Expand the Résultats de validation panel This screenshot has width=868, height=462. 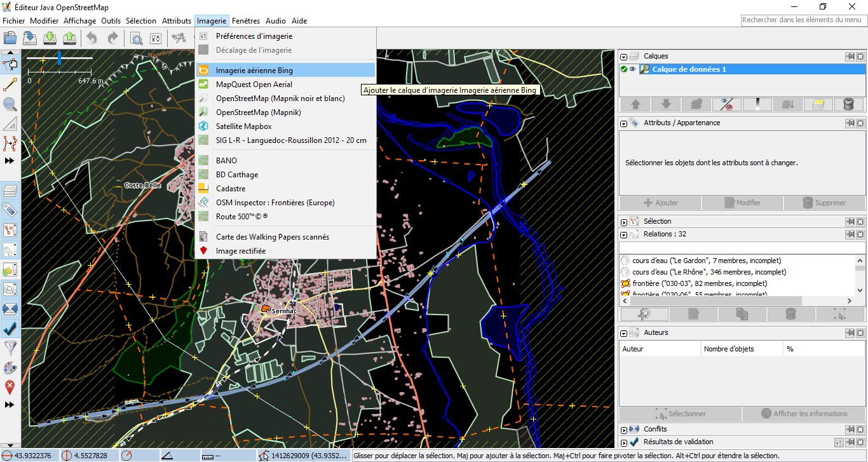[624, 442]
